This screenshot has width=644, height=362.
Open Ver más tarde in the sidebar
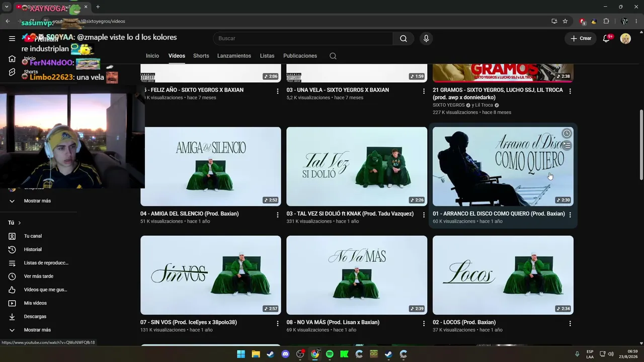coord(38,277)
